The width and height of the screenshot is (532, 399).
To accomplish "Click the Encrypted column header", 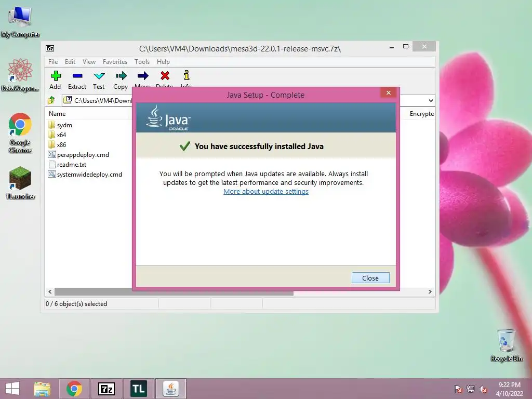I will click(x=421, y=114).
